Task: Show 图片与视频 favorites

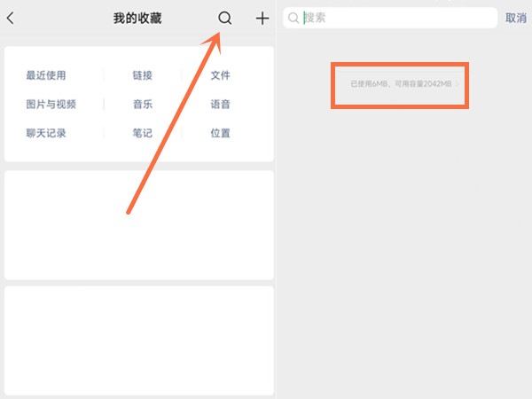Action: [x=51, y=105]
